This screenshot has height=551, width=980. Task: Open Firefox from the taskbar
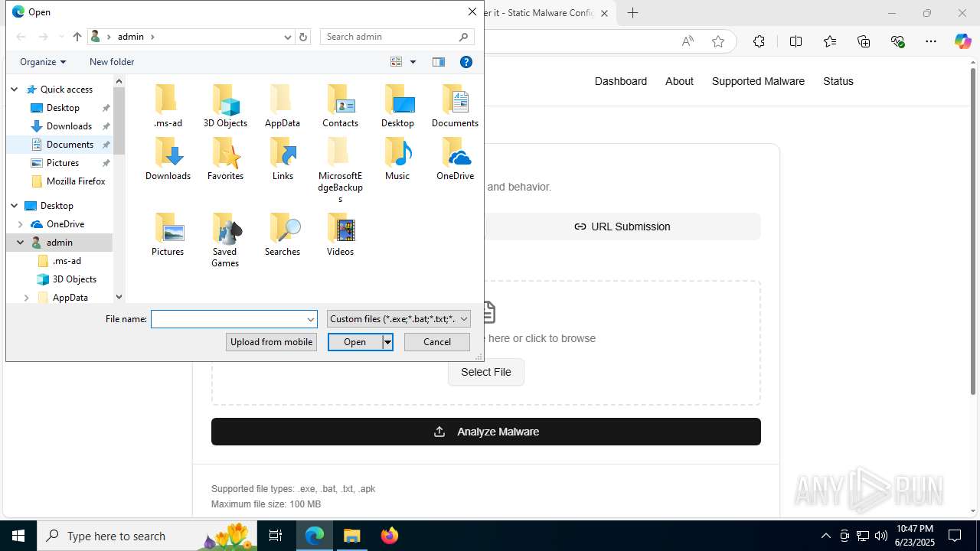(389, 536)
